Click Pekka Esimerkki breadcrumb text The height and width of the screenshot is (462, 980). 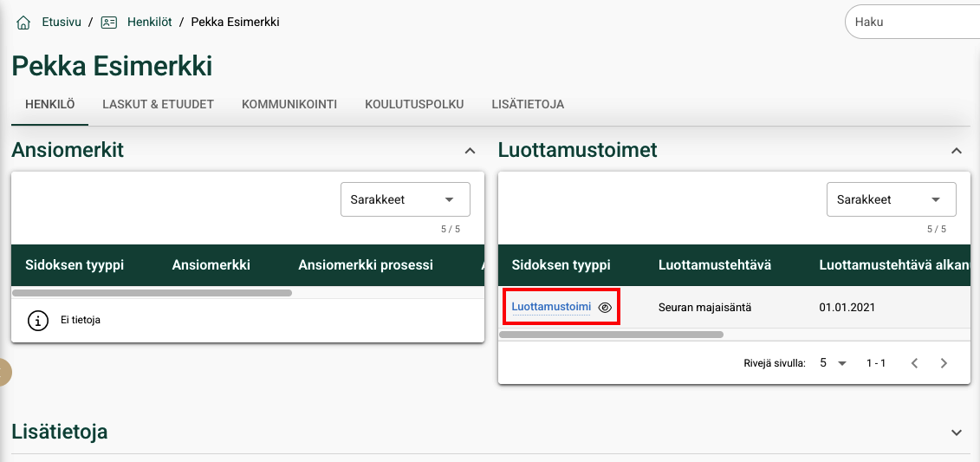(x=235, y=23)
